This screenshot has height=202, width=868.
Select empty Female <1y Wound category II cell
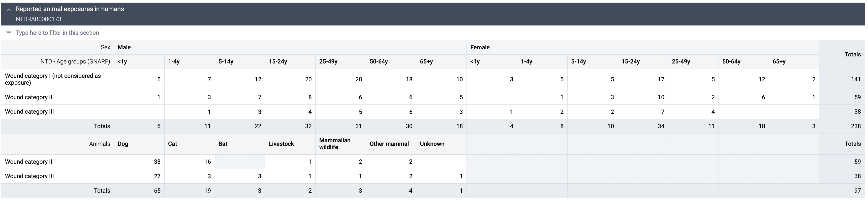click(492, 97)
